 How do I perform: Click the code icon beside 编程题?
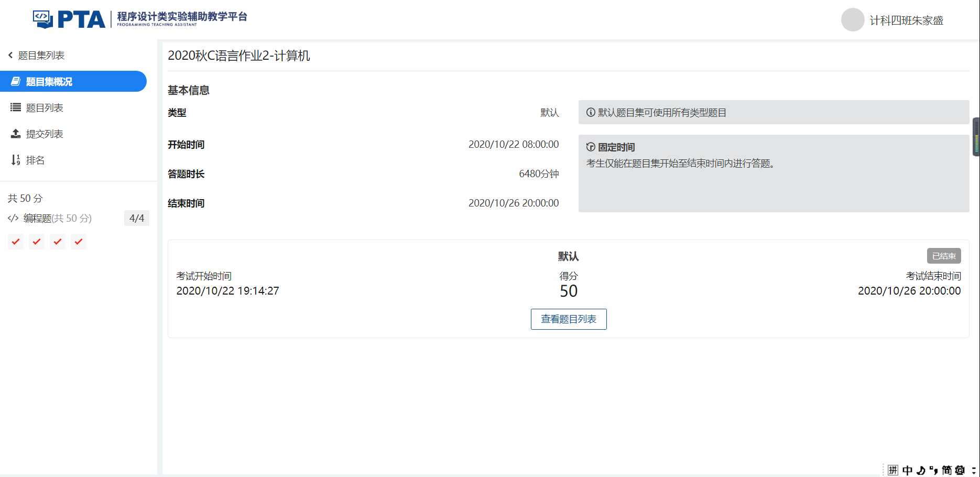(13, 218)
